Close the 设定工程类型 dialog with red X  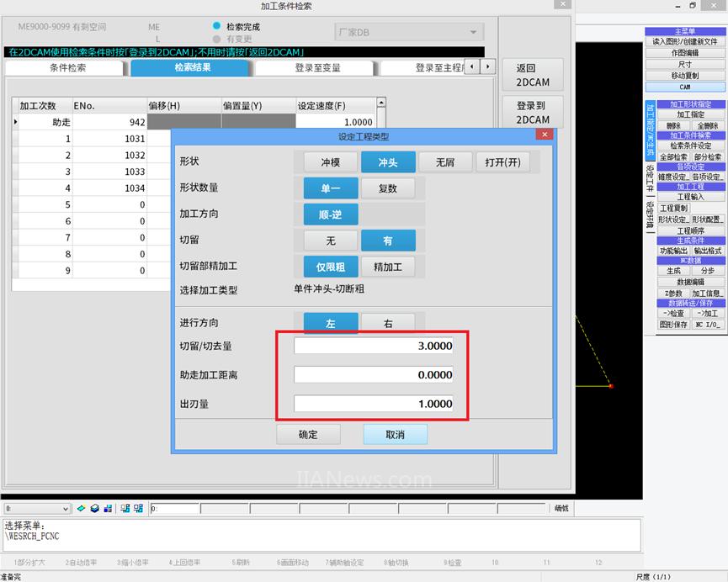tap(545, 135)
